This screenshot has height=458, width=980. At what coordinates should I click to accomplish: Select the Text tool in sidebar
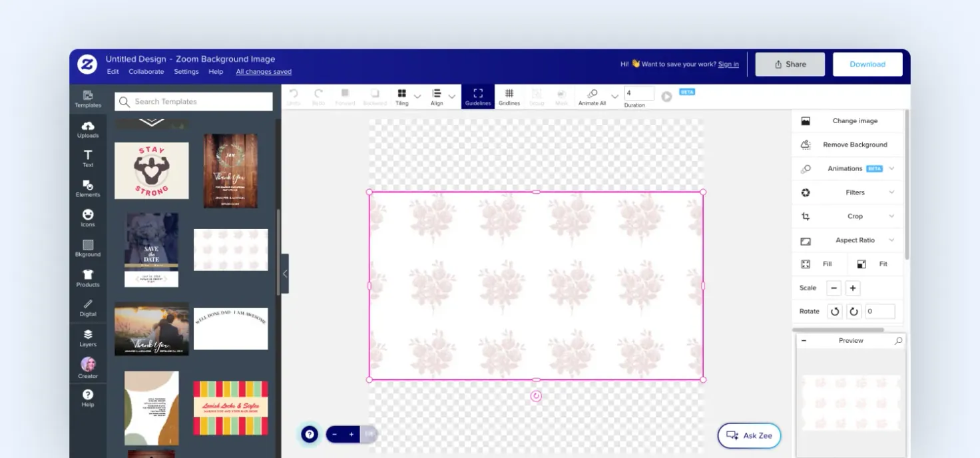click(88, 158)
